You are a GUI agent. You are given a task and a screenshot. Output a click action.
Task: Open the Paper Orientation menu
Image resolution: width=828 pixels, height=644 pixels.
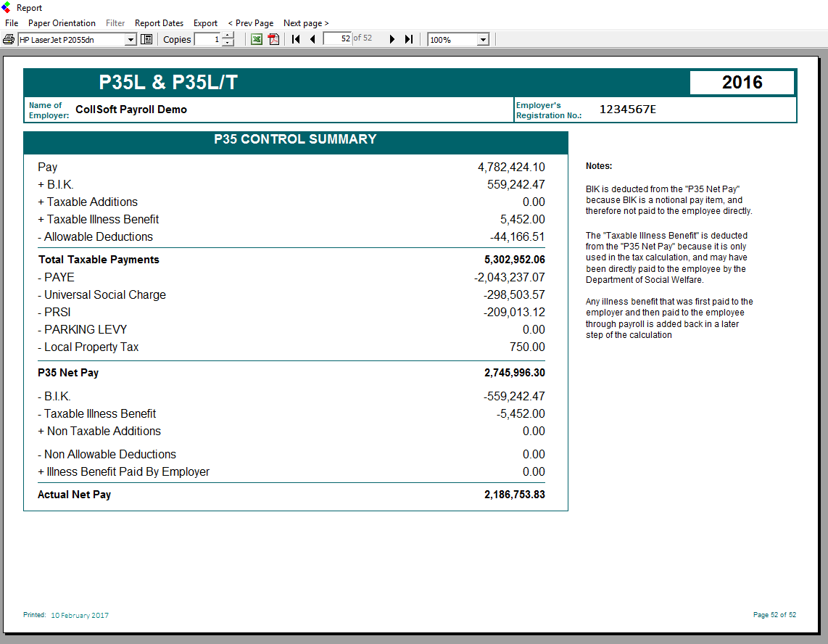click(x=62, y=23)
